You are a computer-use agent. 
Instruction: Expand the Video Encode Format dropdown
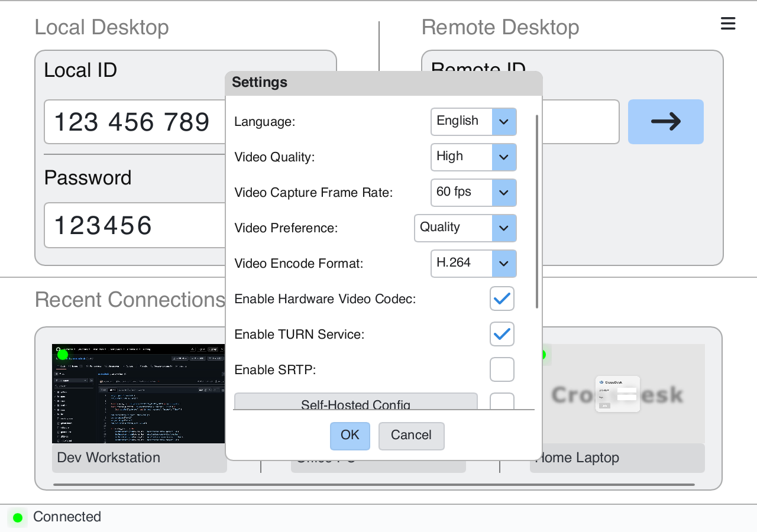(x=474, y=264)
